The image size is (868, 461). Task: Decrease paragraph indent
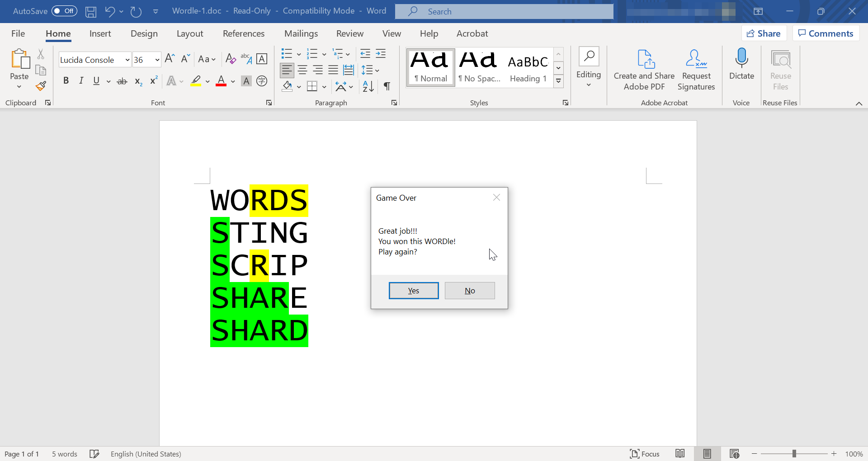tap(365, 54)
